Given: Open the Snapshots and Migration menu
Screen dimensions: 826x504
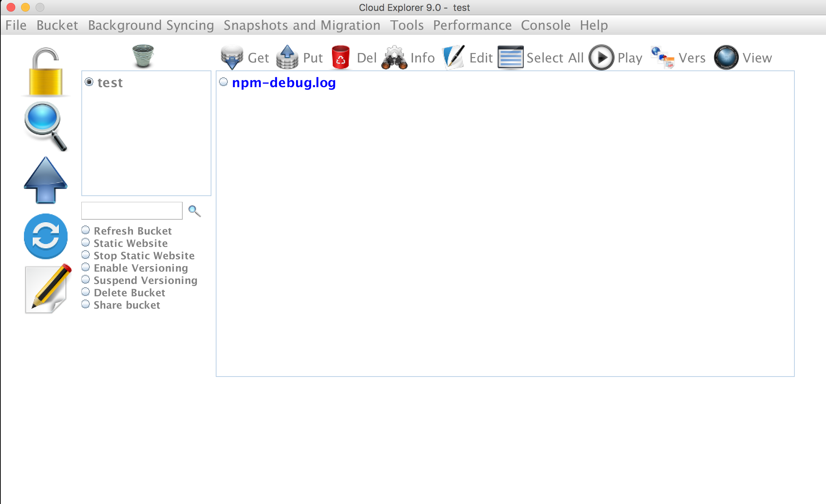Looking at the screenshot, I should [302, 25].
